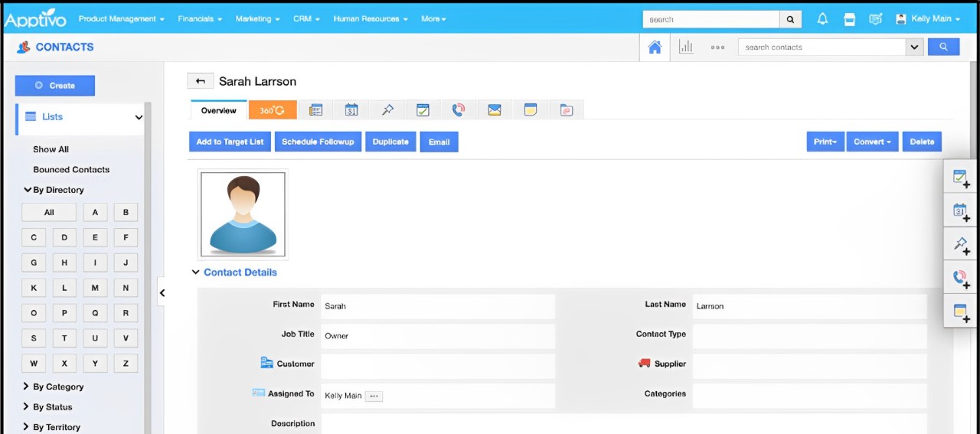
Task: Open Show All contacts list
Action: coord(51,149)
